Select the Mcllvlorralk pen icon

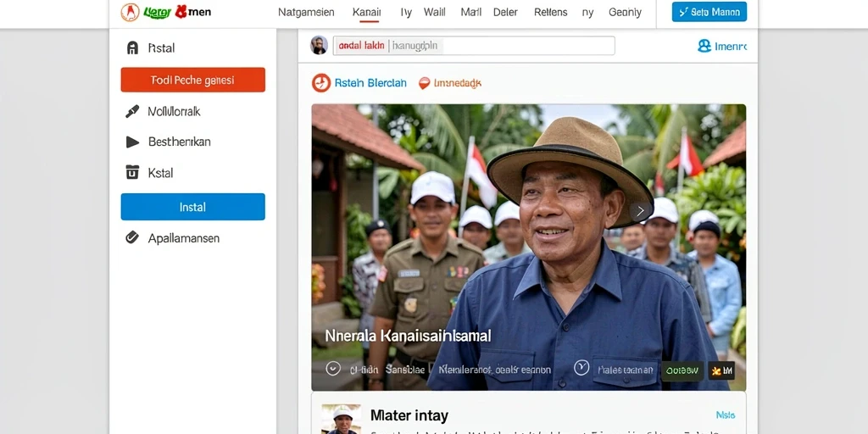(132, 111)
